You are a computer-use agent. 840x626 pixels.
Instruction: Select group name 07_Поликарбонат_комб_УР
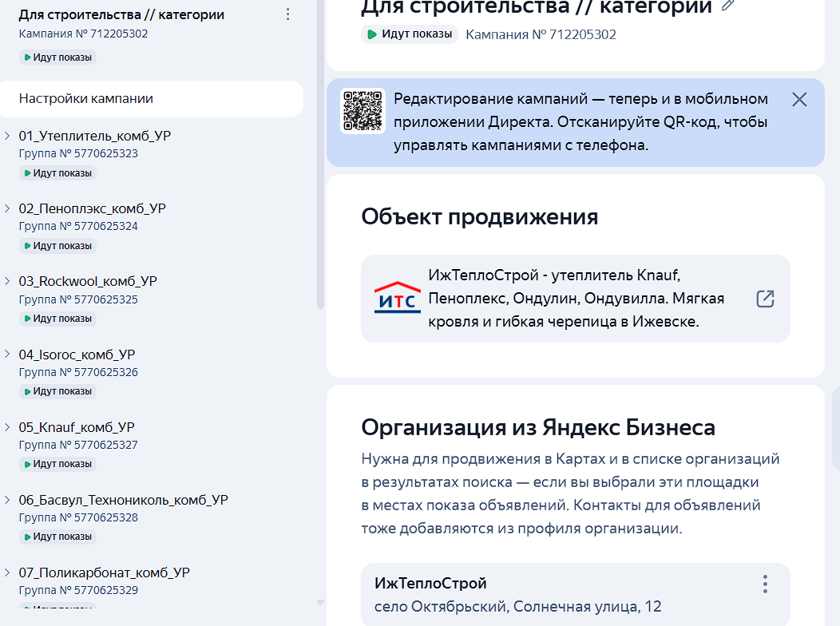coord(104,573)
